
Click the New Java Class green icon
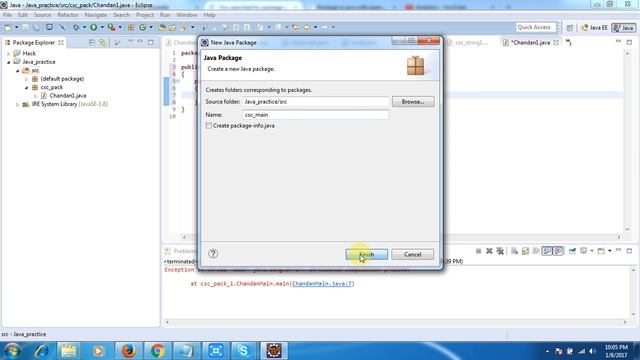click(x=142, y=27)
